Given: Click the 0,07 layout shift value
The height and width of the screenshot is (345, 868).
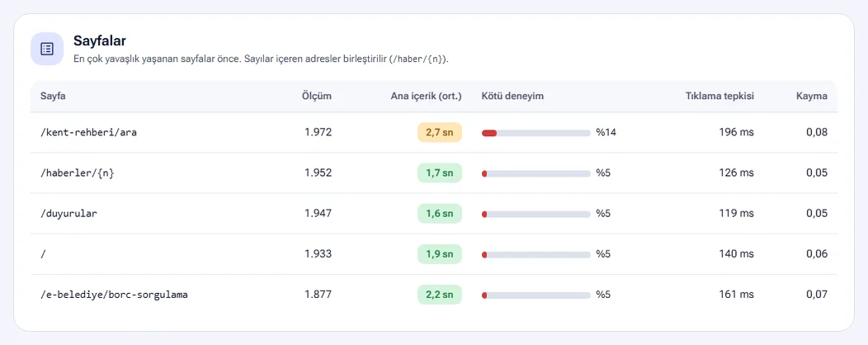Looking at the screenshot, I should pyautogui.click(x=817, y=295).
